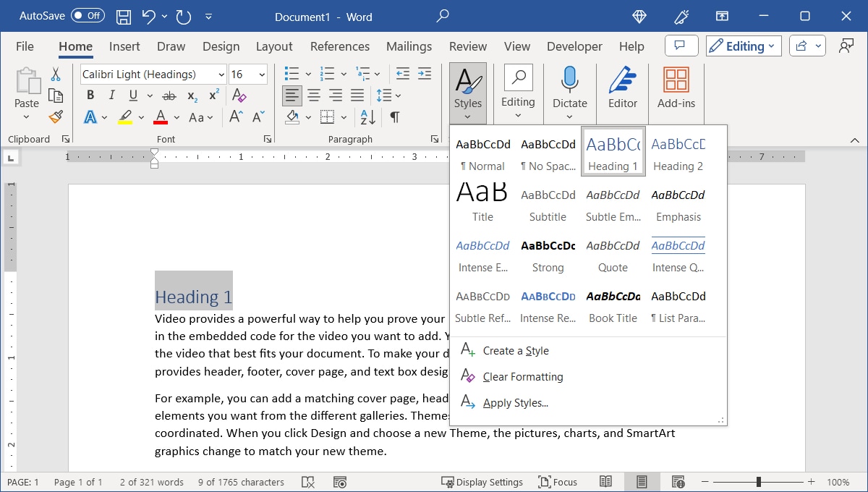Toggle bold formatting
The image size is (868, 492).
(x=90, y=95)
